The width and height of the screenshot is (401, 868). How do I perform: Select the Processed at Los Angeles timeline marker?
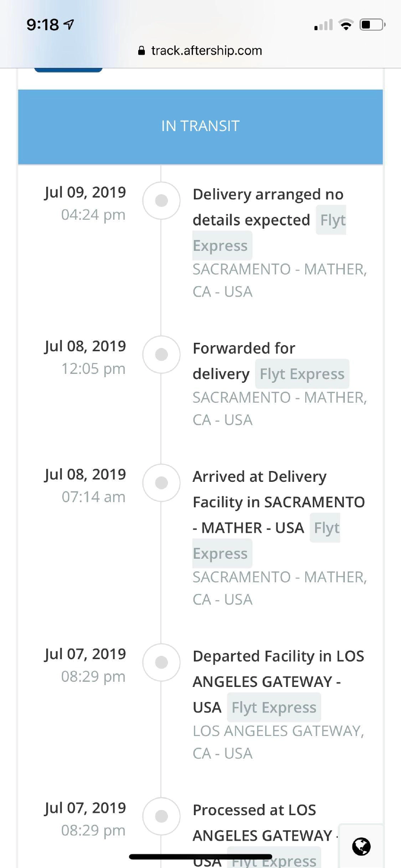pos(161,816)
